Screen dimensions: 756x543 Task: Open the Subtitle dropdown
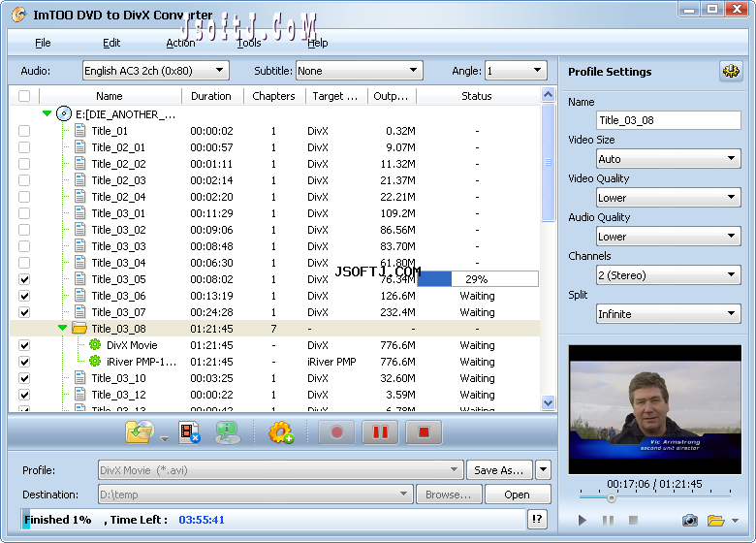pyautogui.click(x=360, y=71)
